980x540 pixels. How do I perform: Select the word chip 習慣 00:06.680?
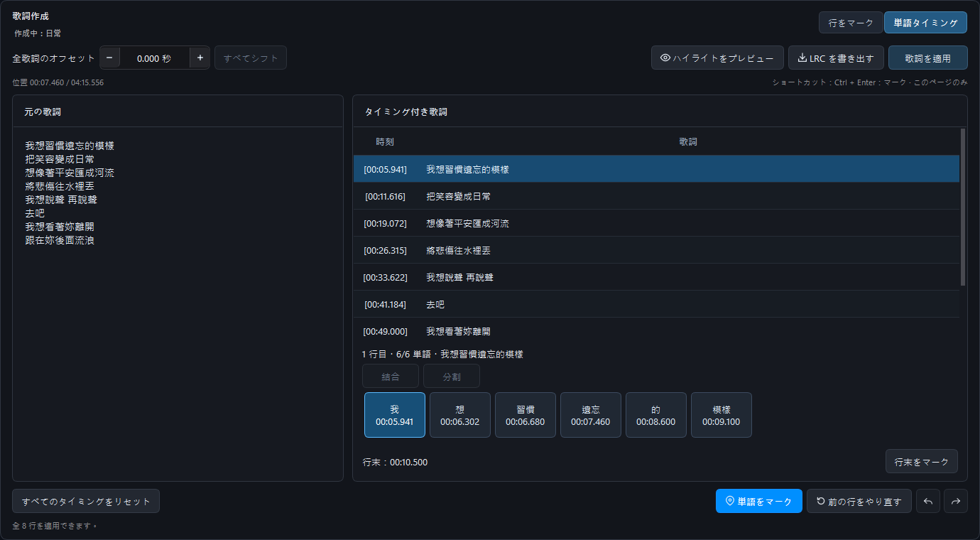(526, 415)
